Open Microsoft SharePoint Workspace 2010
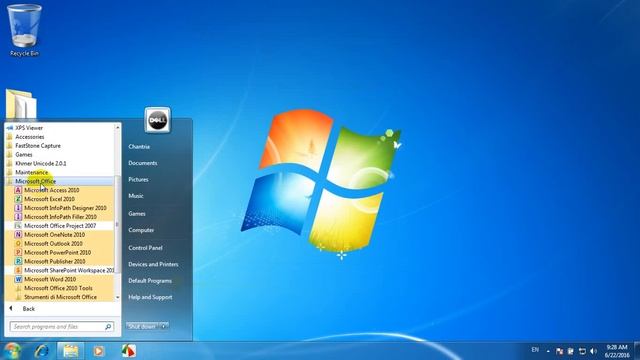 (60, 271)
